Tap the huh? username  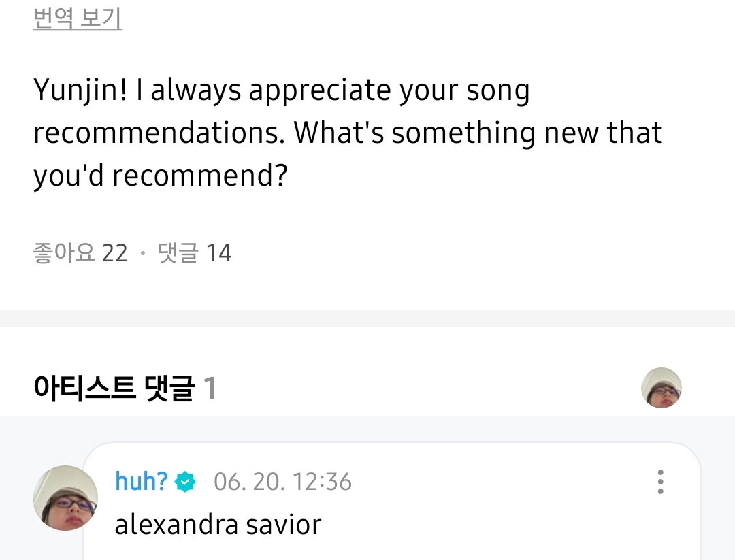(141, 481)
